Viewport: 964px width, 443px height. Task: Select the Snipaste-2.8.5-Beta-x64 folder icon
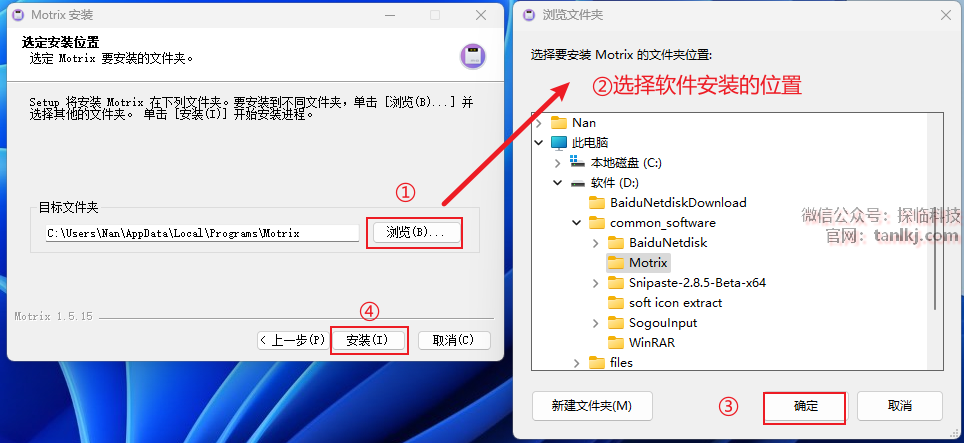[x=615, y=283]
